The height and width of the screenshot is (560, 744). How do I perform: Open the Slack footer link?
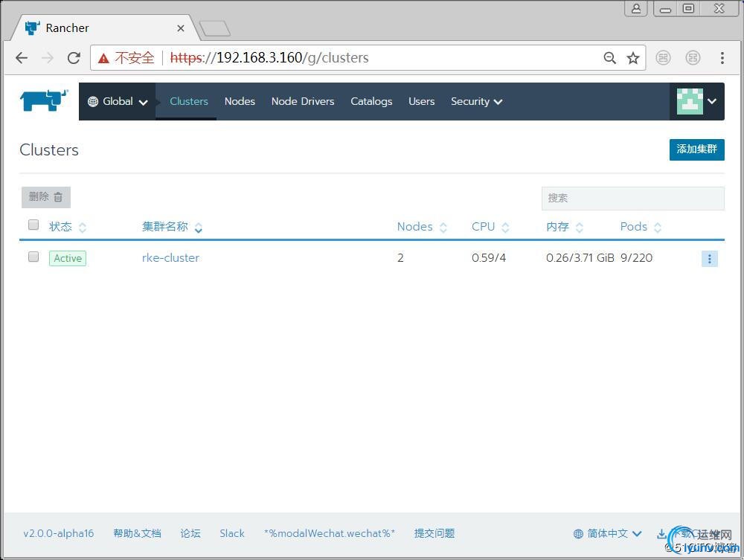232,533
